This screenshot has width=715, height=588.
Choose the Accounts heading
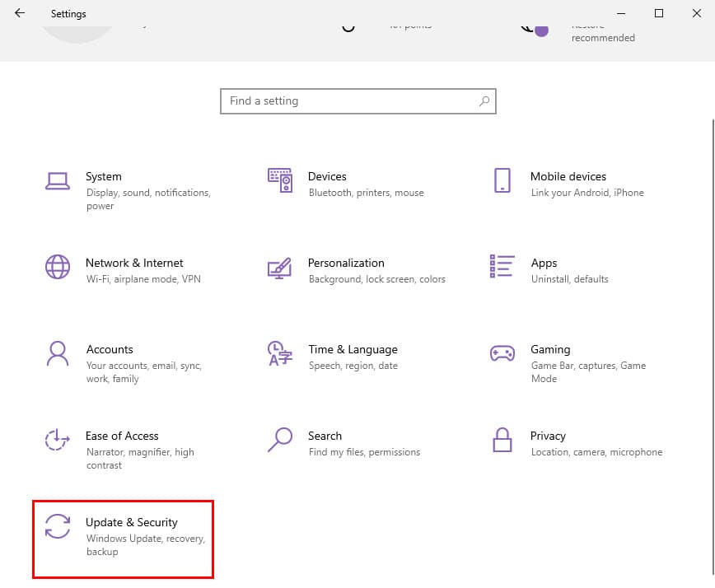pos(110,350)
